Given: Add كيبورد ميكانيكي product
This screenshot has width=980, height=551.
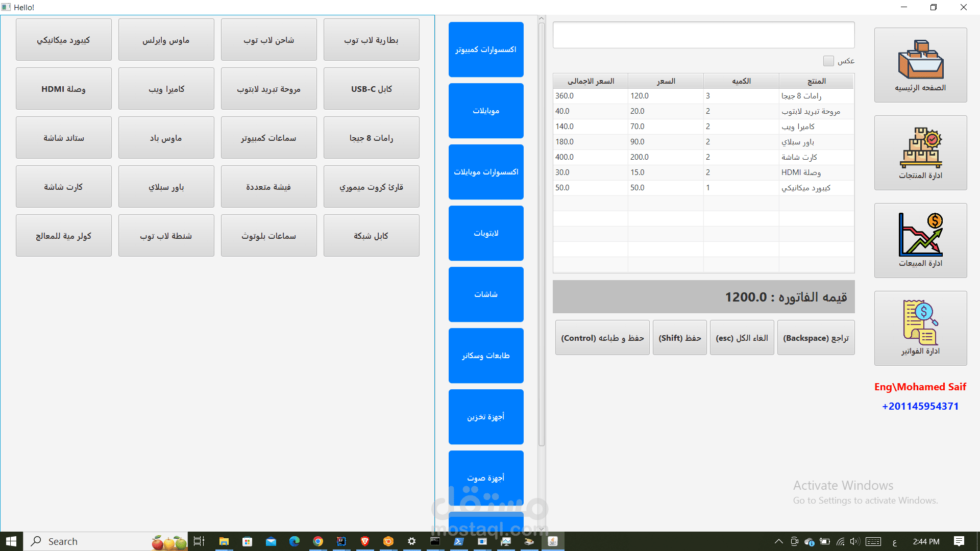Looking at the screenshot, I should pos(64,40).
